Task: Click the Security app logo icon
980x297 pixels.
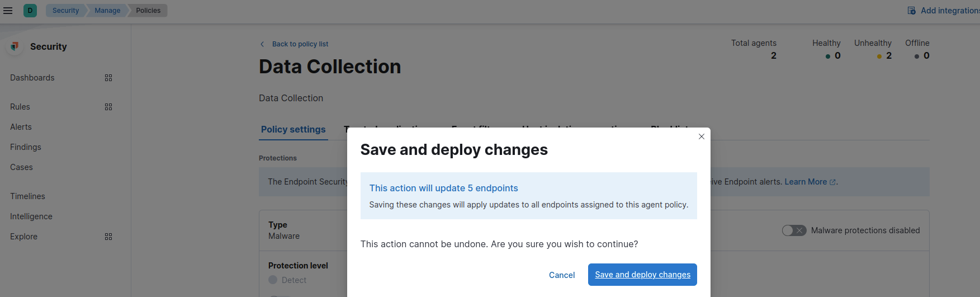Action: tap(15, 46)
